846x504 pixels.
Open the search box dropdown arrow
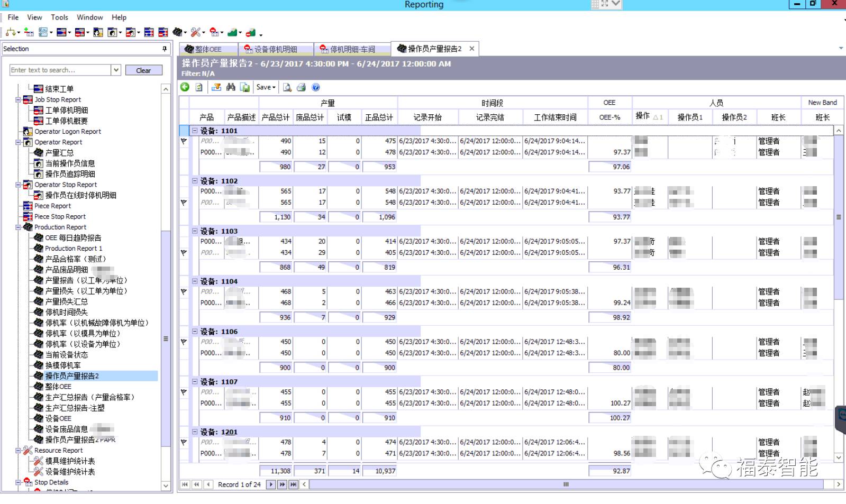point(116,70)
